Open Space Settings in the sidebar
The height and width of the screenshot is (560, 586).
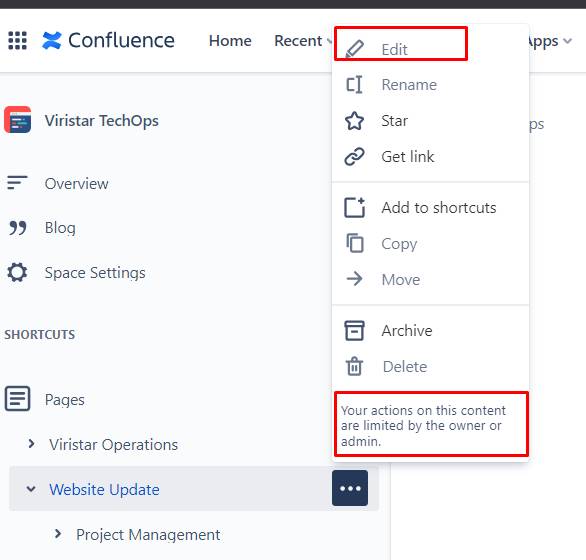click(x=95, y=273)
